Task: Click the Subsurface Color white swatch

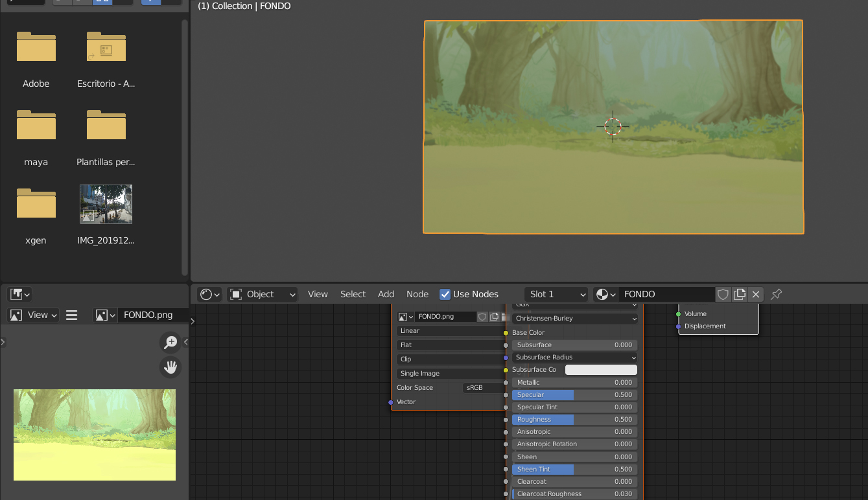Action: pyautogui.click(x=601, y=370)
